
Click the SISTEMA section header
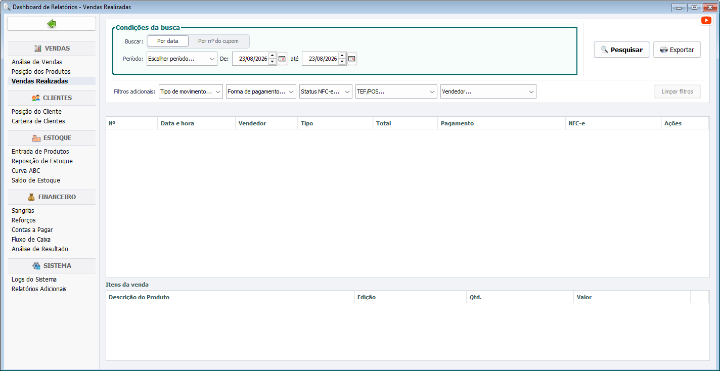(51, 265)
